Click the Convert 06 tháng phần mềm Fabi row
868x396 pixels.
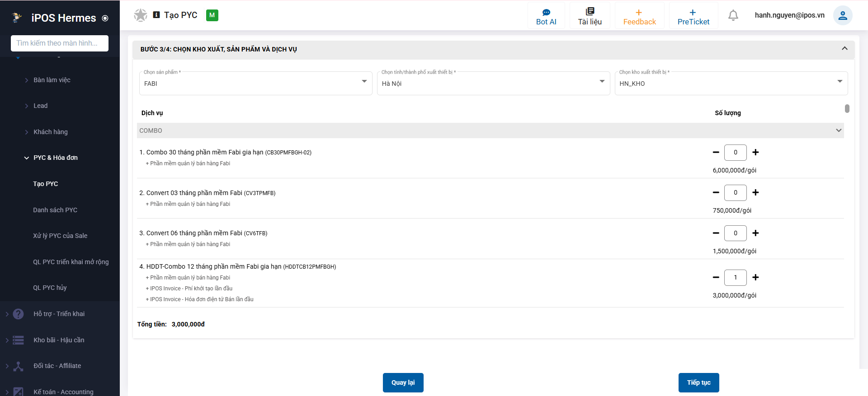pos(491,239)
